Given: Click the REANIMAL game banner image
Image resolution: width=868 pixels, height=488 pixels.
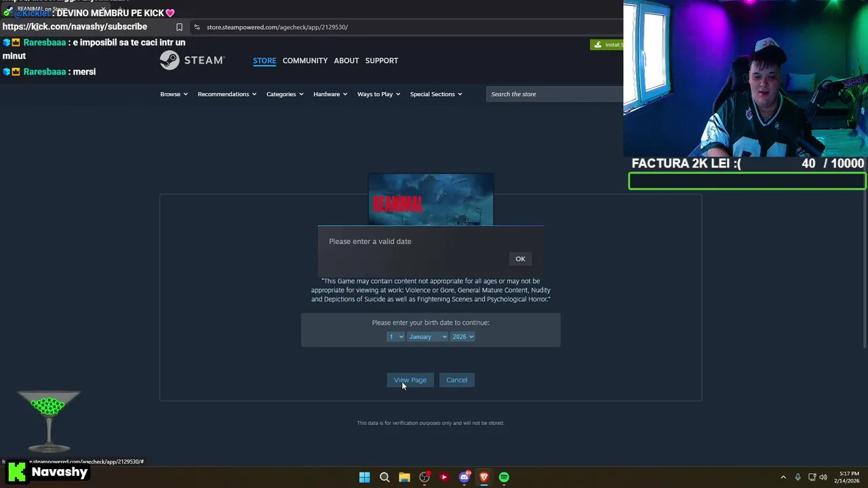Looking at the screenshot, I should click(x=431, y=199).
